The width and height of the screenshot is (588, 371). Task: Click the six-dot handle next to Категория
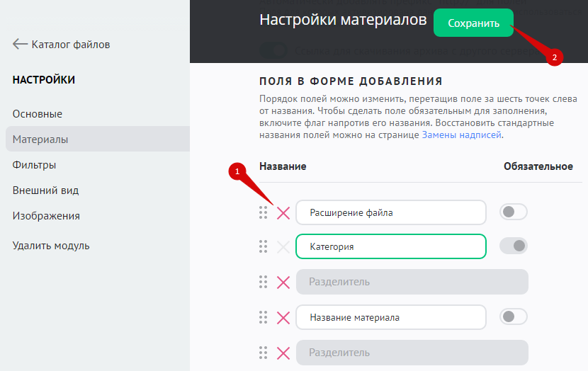[264, 247]
